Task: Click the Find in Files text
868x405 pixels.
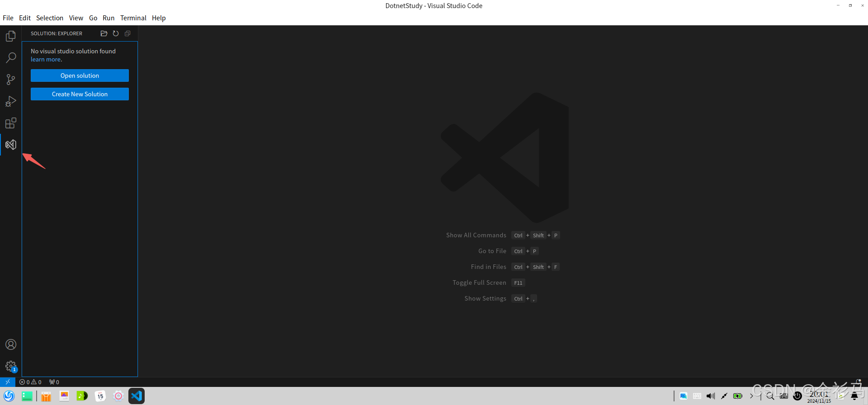Action: (489, 267)
